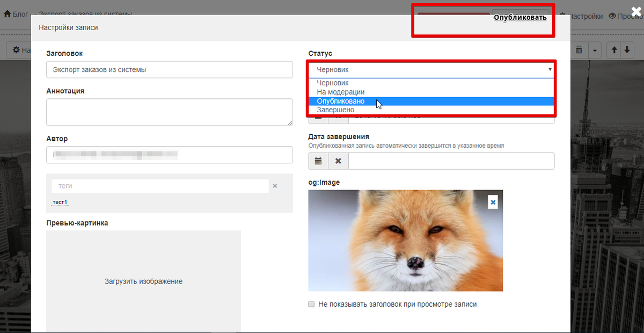The width and height of the screenshot is (644, 333).
Task: Click the Блог home icon in breadcrumb
Action: [x=8, y=14]
